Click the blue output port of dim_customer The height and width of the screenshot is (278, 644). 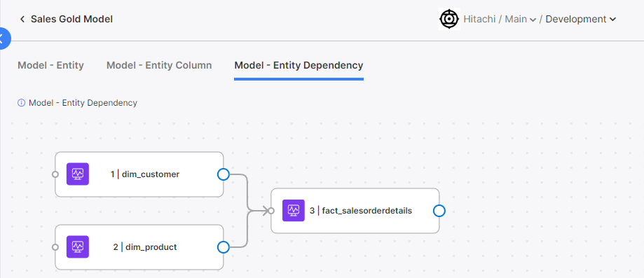pos(223,174)
